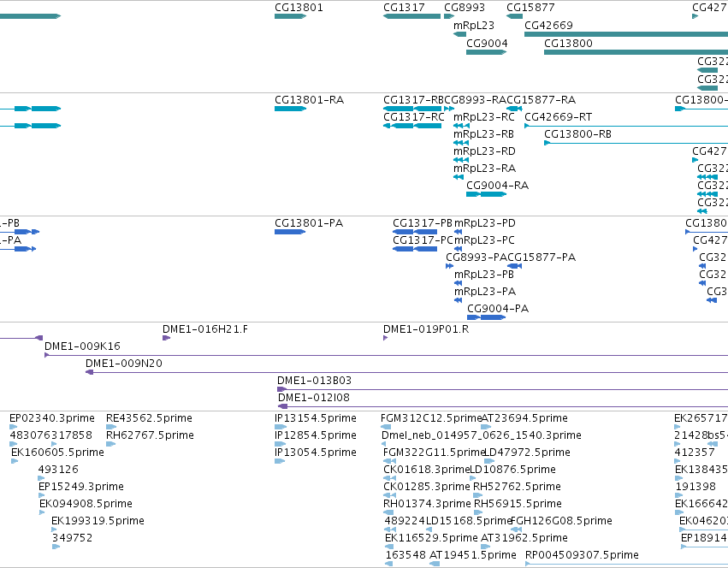
Task: Select the RH56915.5prime EST label
Action: (518, 504)
